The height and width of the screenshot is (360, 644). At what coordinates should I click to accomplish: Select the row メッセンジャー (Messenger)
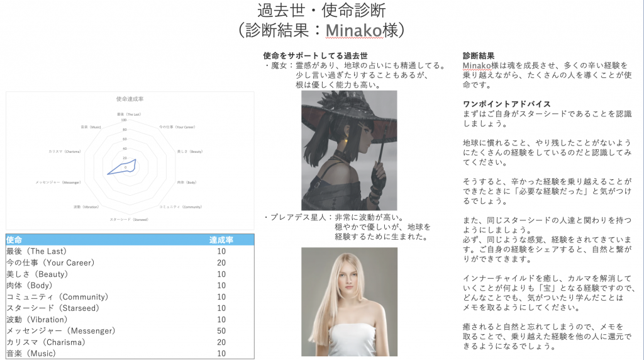tap(130, 331)
